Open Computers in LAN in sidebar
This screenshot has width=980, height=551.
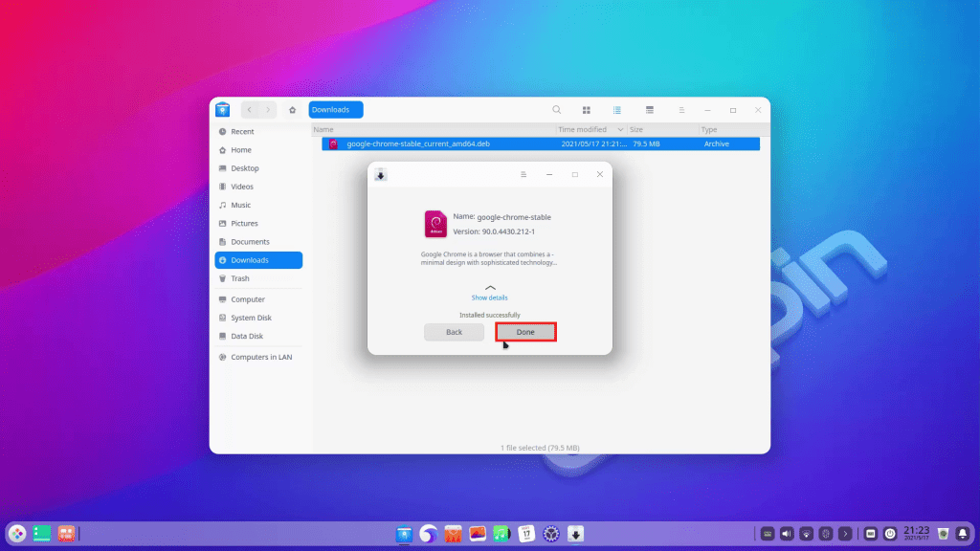click(x=258, y=358)
